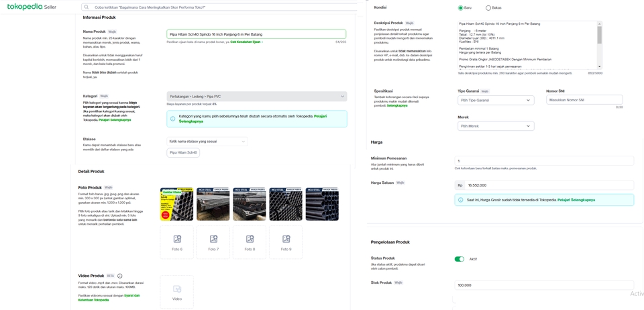
Task: Click the Foto 8 upload icon
Action: point(250,239)
